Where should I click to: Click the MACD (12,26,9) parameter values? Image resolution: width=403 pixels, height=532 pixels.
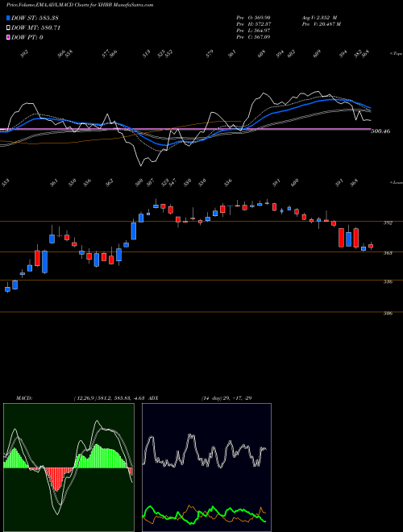point(110,398)
